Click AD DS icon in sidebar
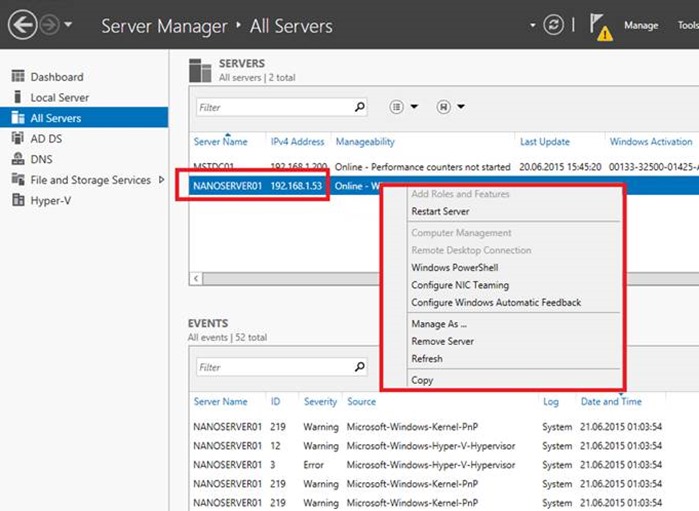699x511 pixels. 18,138
